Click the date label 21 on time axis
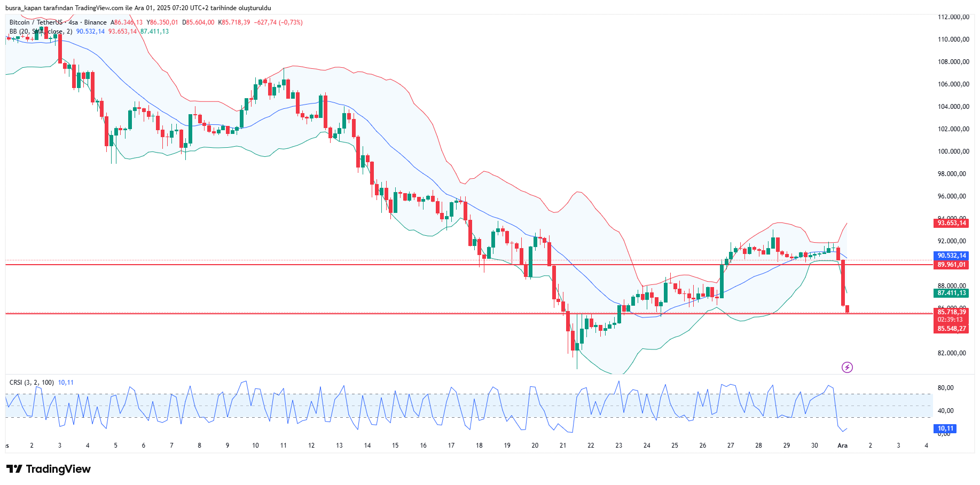This screenshot has width=980, height=485. click(x=563, y=446)
